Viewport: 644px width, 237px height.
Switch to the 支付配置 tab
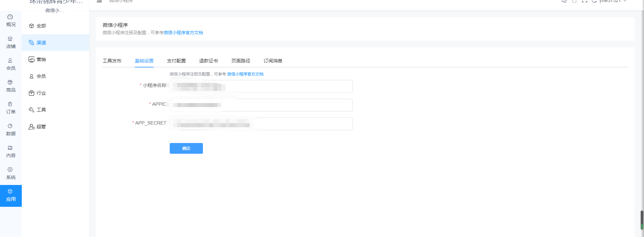(176, 61)
